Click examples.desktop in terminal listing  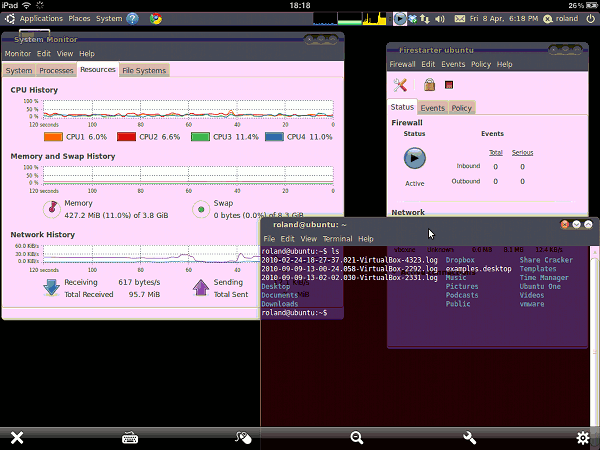478,269
